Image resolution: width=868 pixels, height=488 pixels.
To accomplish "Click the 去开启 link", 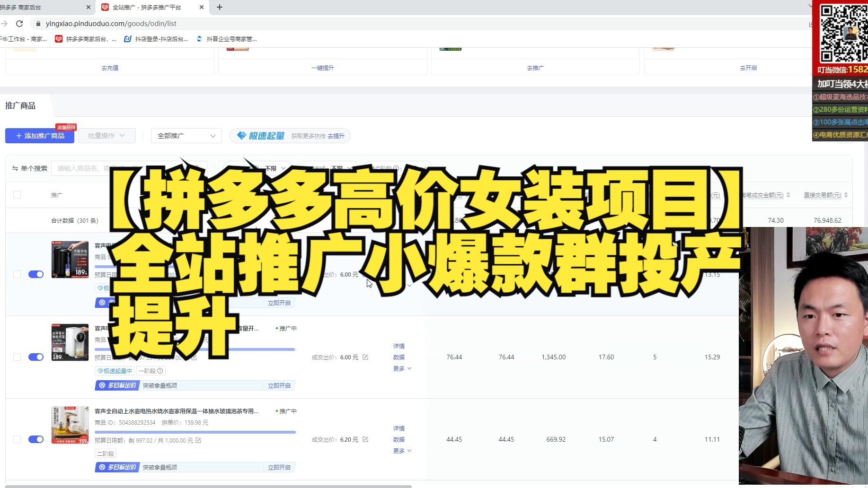I will (748, 68).
